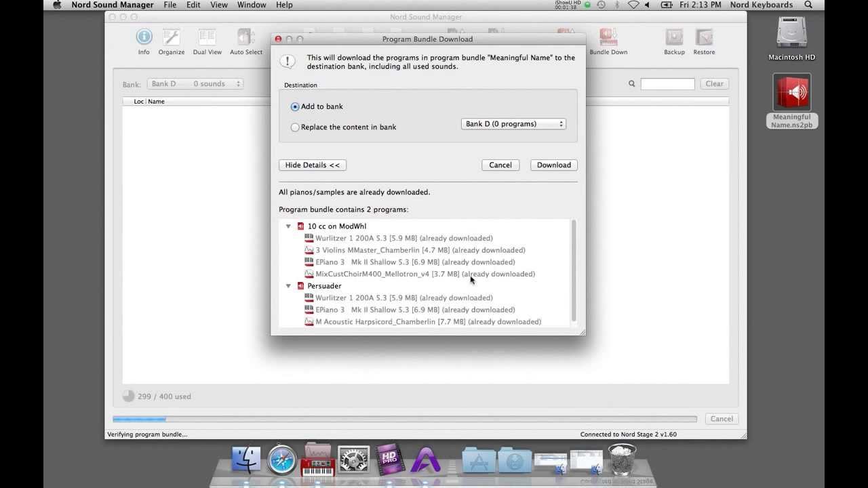868x488 pixels.
Task: Select Wurlitzer 1 200A under Persuader
Action: [x=398, y=298]
